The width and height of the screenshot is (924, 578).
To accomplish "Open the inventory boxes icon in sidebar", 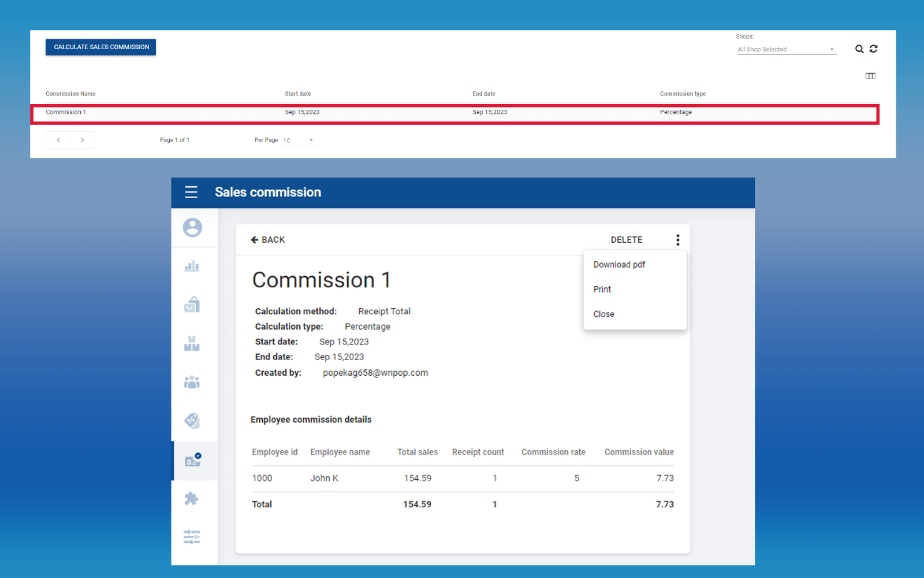I will point(192,344).
